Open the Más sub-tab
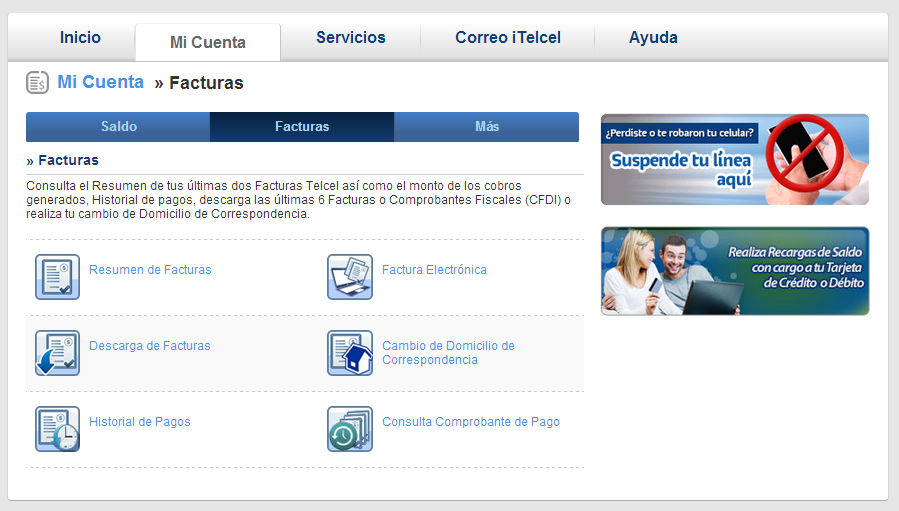 pos(487,127)
